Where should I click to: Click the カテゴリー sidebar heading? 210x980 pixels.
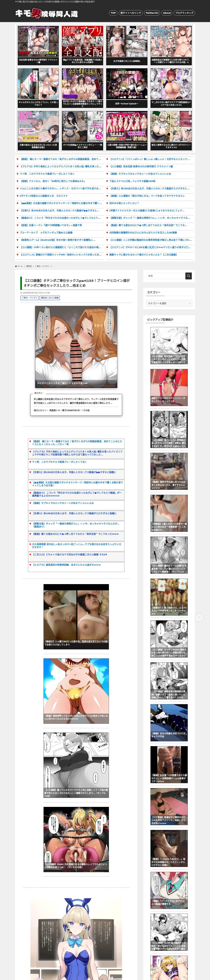pos(154,292)
